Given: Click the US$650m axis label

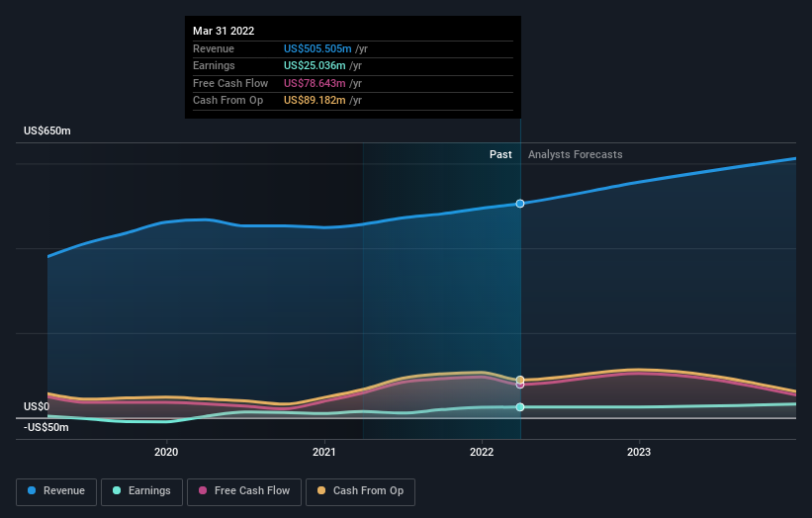Looking at the screenshot, I should [x=47, y=130].
